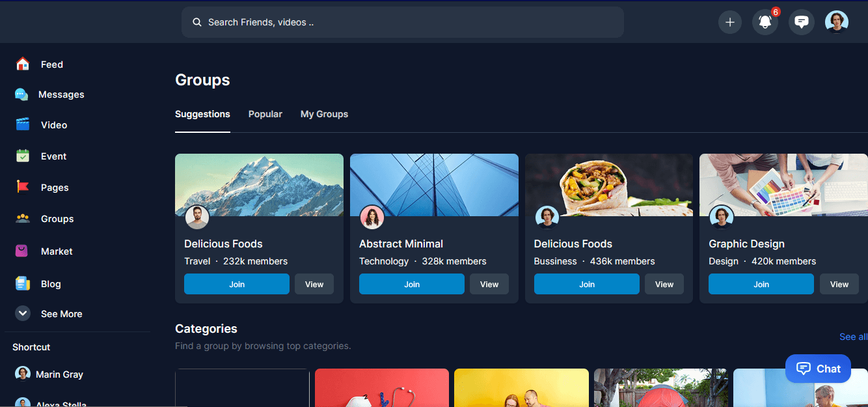This screenshot has height=407, width=868.
Task: Click the Search Friends, videos input field
Action: click(x=403, y=22)
